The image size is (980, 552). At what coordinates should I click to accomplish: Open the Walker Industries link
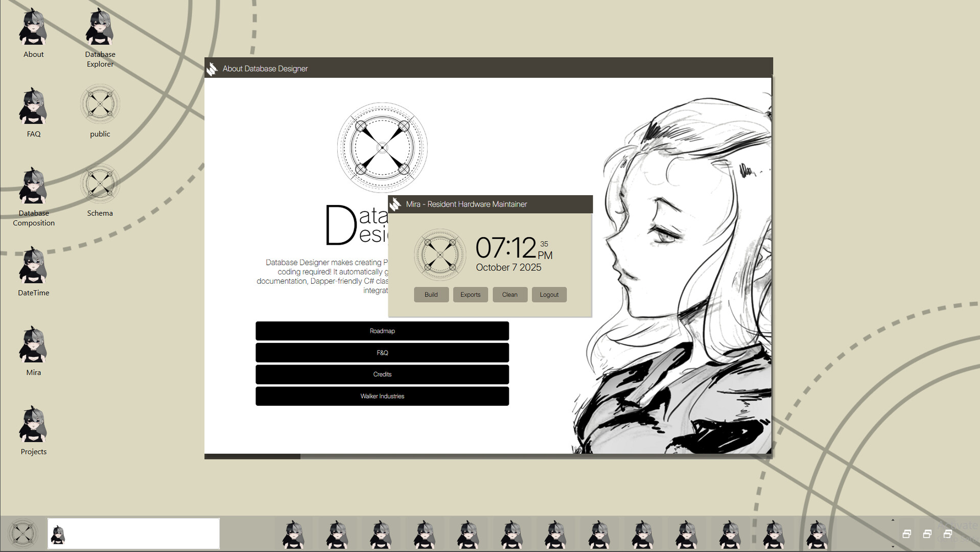[382, 396]
